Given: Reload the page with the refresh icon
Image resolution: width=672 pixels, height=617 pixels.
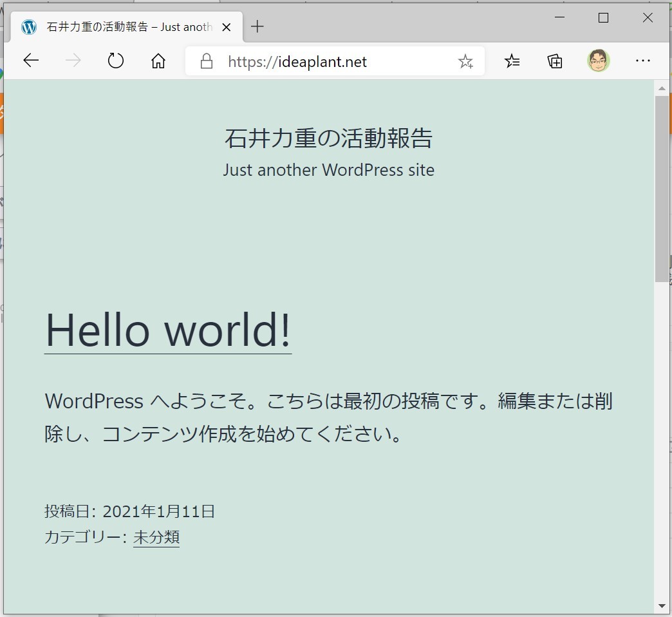Looking at the screenshot, I should (116, 61).
